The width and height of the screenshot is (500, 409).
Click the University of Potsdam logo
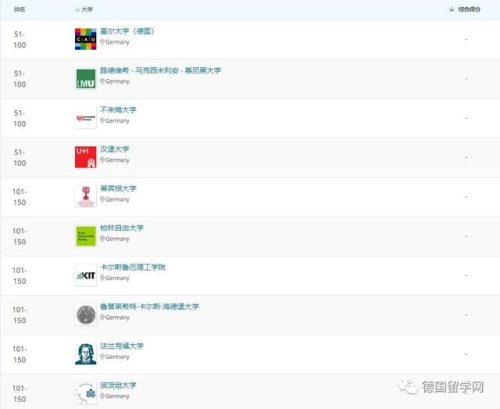86,393
